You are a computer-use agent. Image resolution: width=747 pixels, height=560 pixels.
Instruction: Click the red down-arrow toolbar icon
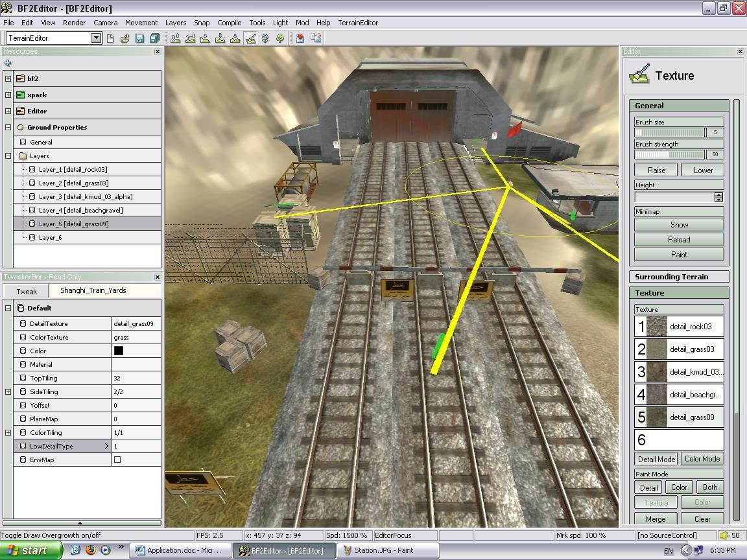point(300,38)
